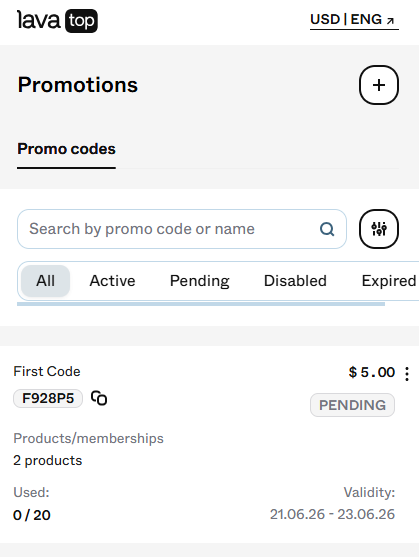Click the magnifier search icon

pos(327,229)
